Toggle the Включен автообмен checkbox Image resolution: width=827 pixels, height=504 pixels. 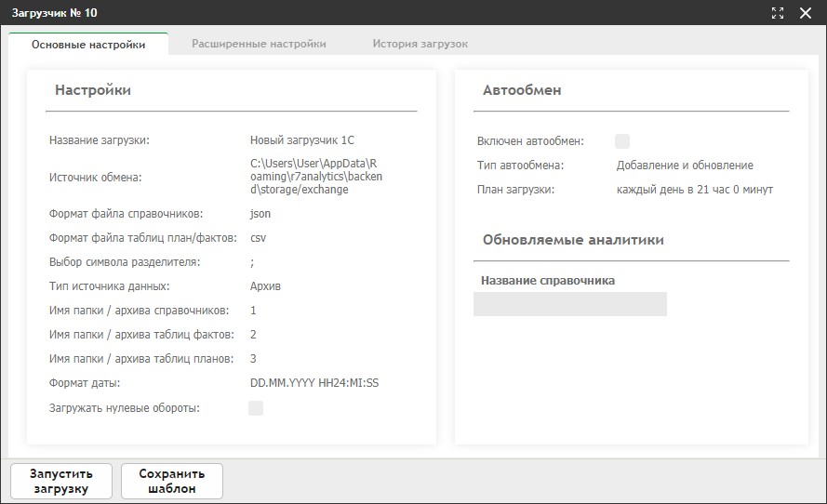[622, 141]
